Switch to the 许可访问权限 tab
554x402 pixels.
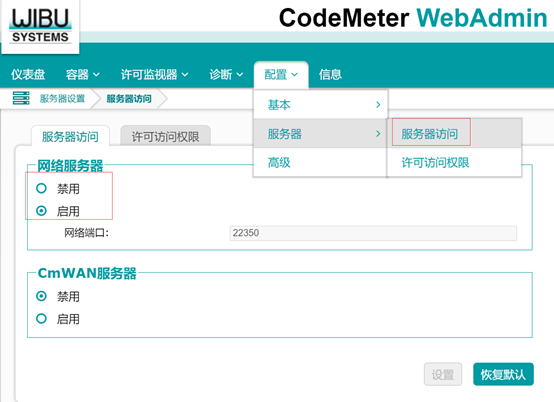pyautogui.click(x=165, y=136)
